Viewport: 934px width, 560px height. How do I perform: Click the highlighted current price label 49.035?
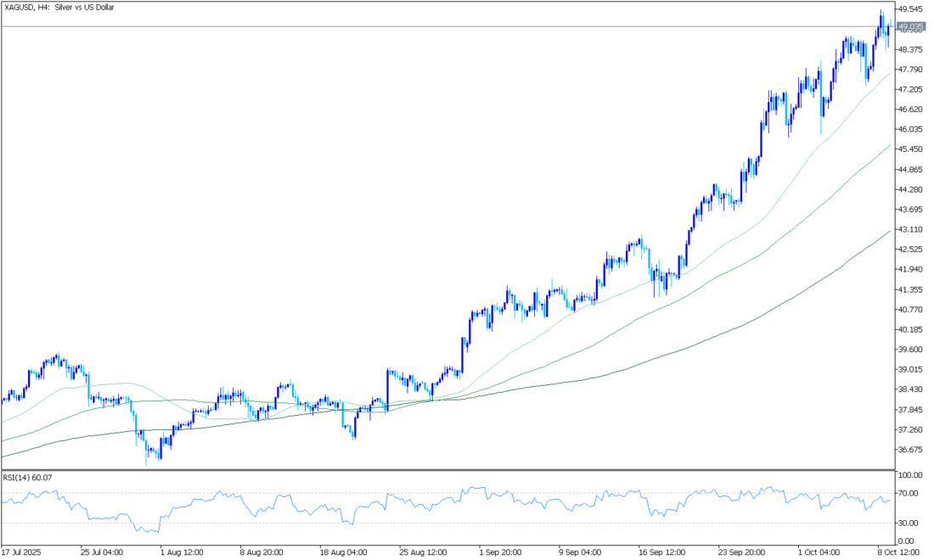[x=911, y=26]
